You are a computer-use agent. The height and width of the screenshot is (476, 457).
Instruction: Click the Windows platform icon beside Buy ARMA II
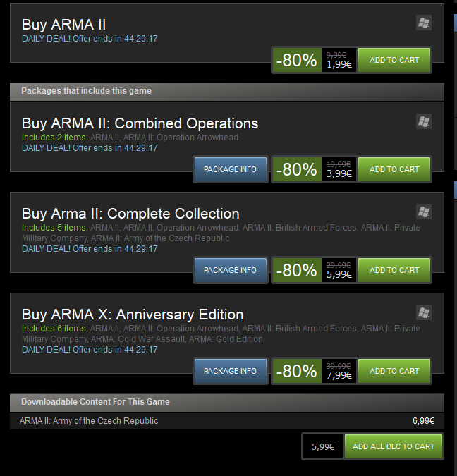[424, 23]
